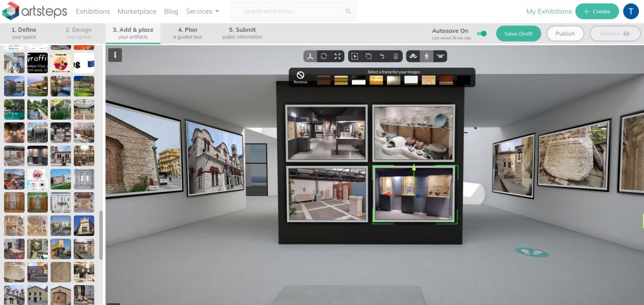
Task: Open the Marketplace menu item
Action: pos(137,12)
